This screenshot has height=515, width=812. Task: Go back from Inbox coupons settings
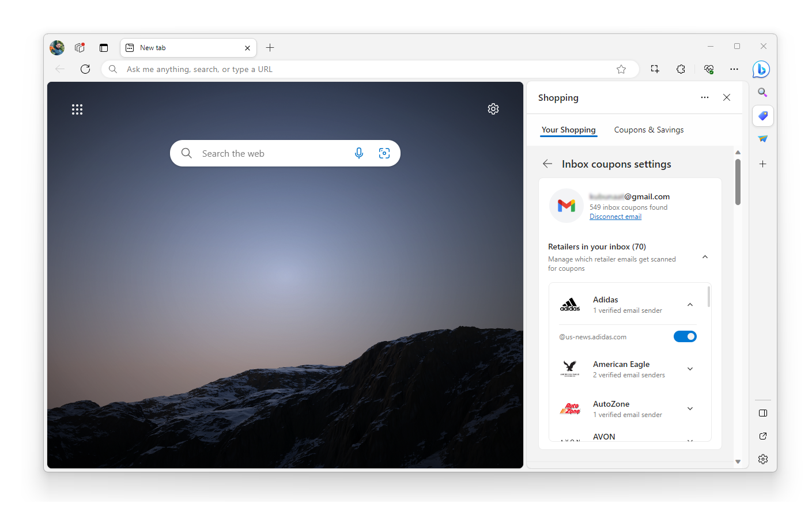pos(547,164)
